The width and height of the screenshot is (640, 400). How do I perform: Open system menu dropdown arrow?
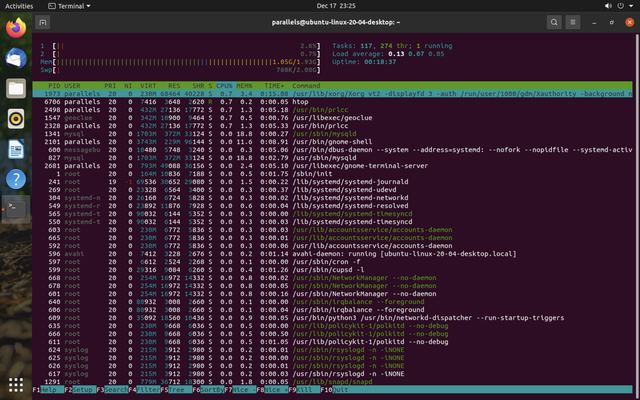coord(633,6)
